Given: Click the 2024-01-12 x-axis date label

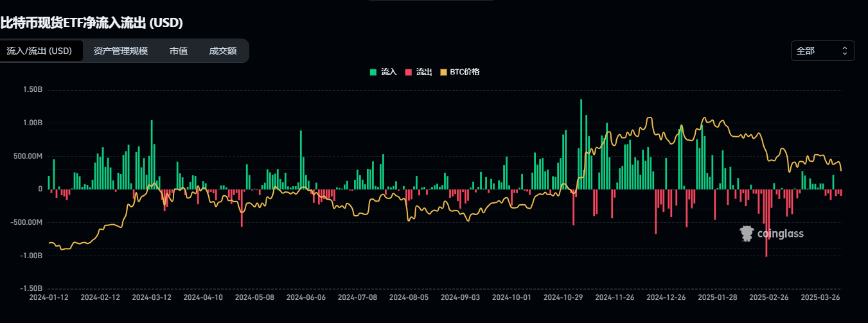Looking at the screenshot, I should click(x=49, y=298).
